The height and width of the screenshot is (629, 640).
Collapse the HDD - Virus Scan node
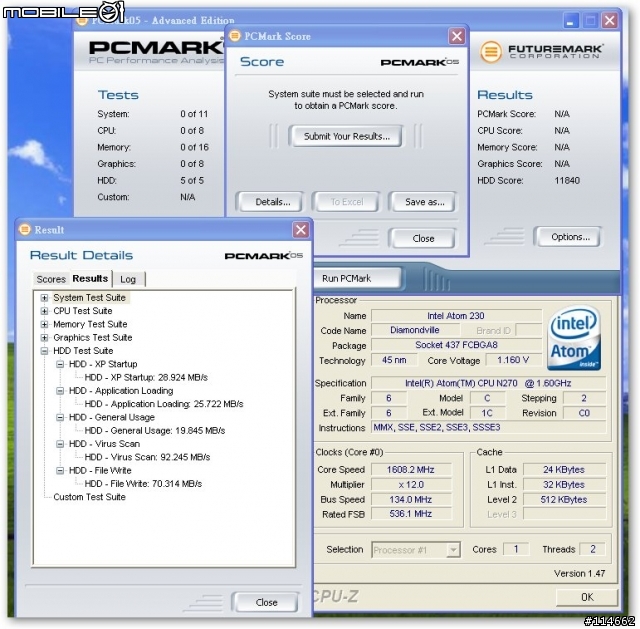60,444
